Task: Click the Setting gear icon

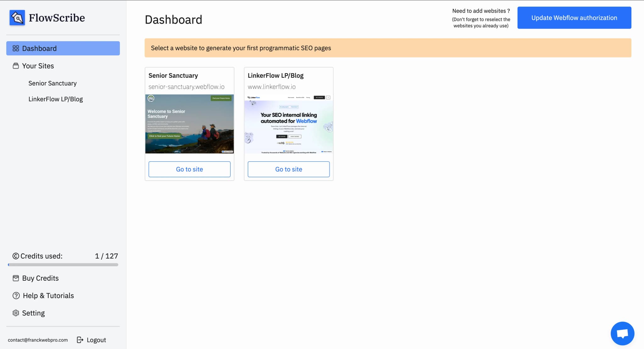Action: (x=16, y=313)
